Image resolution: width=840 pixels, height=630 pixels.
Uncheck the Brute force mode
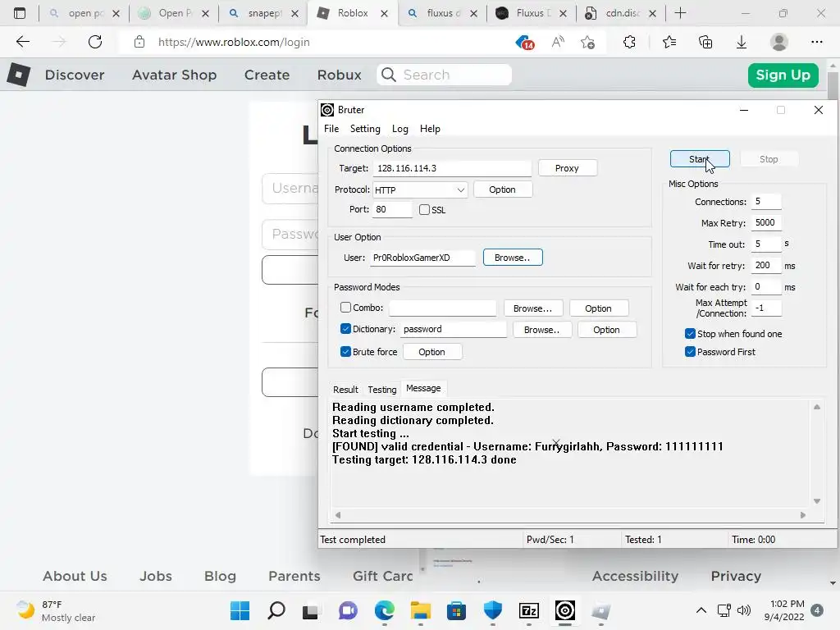coord(345,351)
